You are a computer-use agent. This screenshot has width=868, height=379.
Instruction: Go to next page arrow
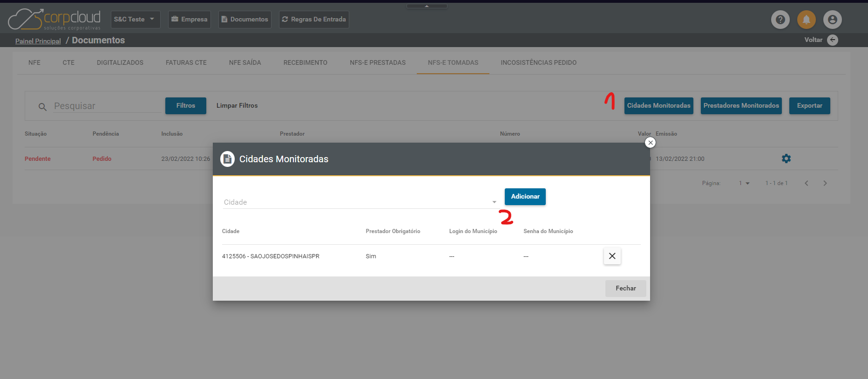pyautogui.click(x=825, y=183)
